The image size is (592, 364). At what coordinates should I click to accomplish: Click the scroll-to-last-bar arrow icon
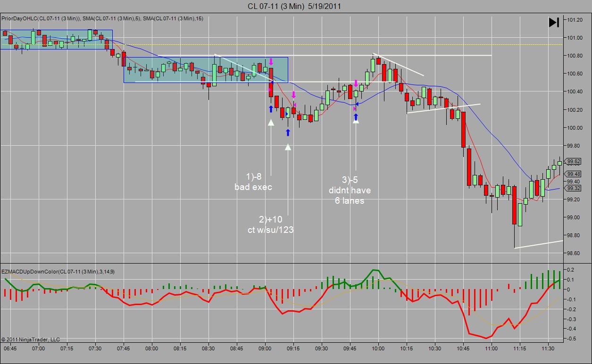coord(554,22)
